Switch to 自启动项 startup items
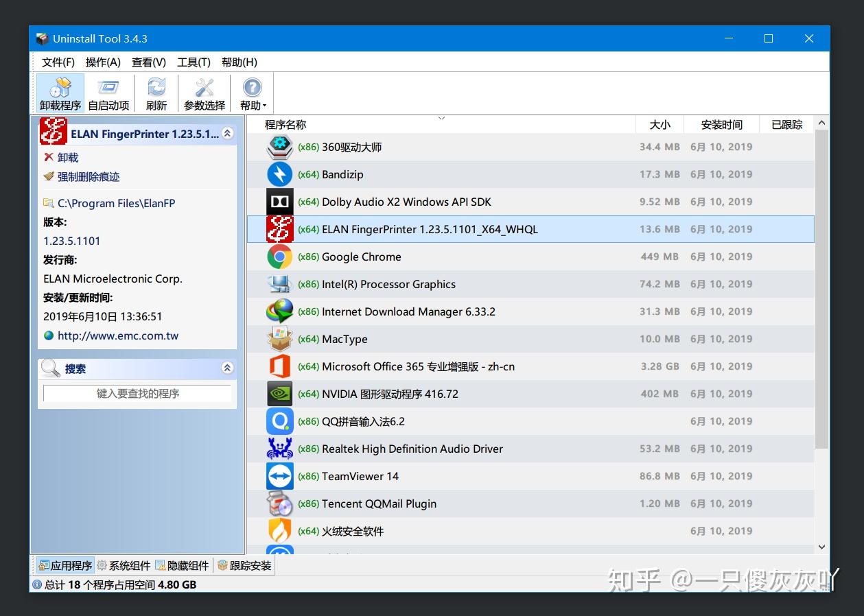Image resolution: width=864 pixels, height=616 pixels. pos(108,93)
